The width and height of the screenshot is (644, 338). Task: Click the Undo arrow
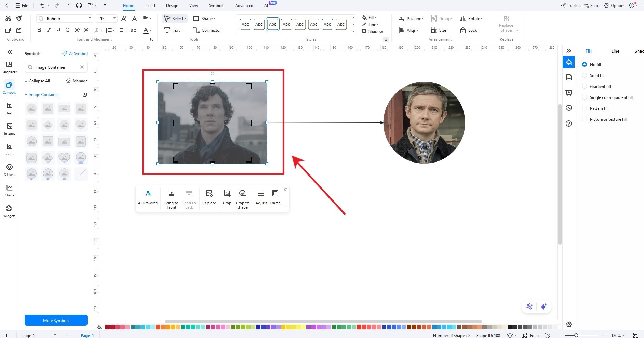(42, 5)
